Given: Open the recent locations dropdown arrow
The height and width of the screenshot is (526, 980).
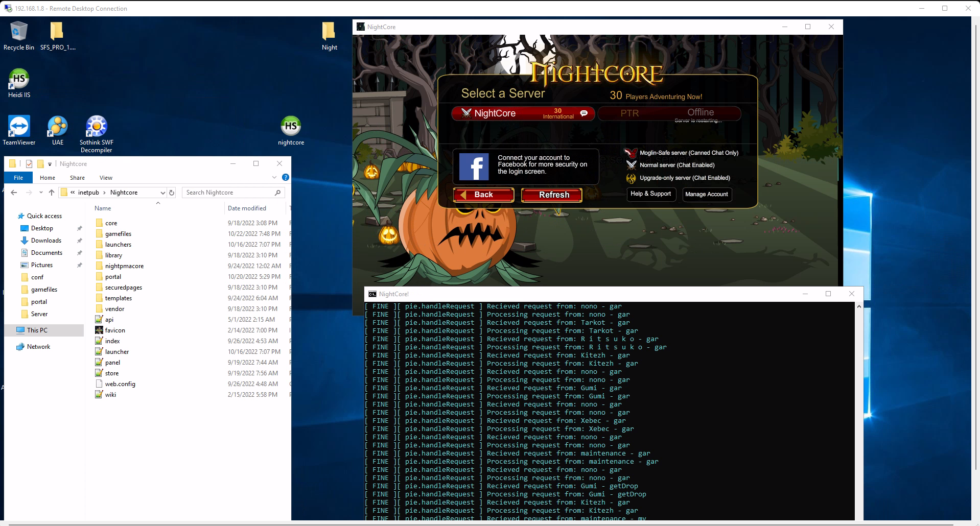Looking at the screenshot, I should [x=41, y=193].
